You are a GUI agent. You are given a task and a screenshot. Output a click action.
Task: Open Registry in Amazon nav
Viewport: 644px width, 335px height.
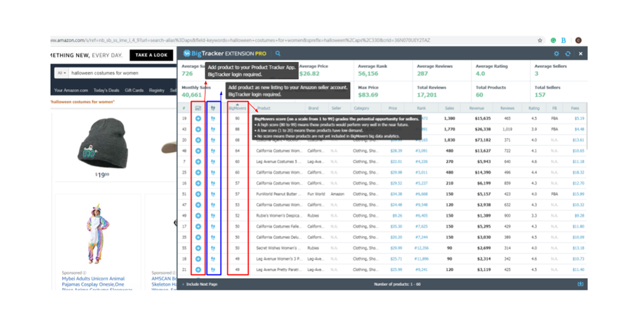point(157,91)
